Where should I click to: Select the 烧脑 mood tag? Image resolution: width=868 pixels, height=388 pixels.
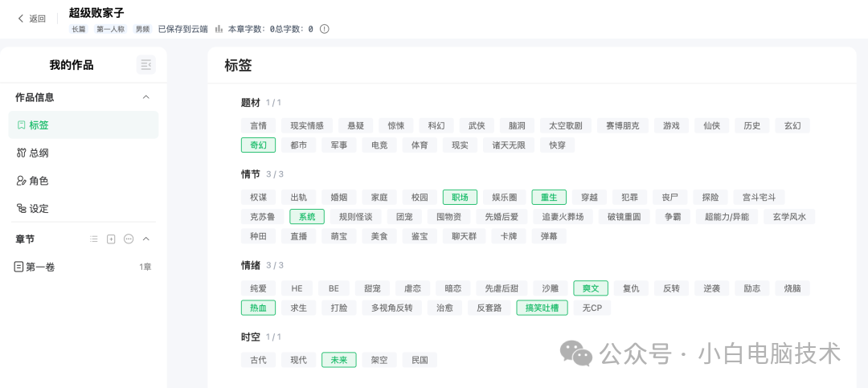pos(792,288)
